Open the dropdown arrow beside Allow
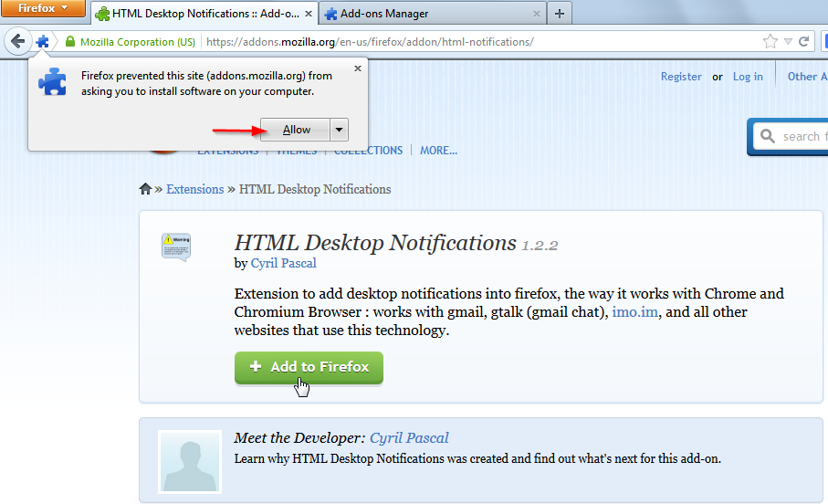Image resolution: width=828 pixels, height=504 pixels. 339,130
